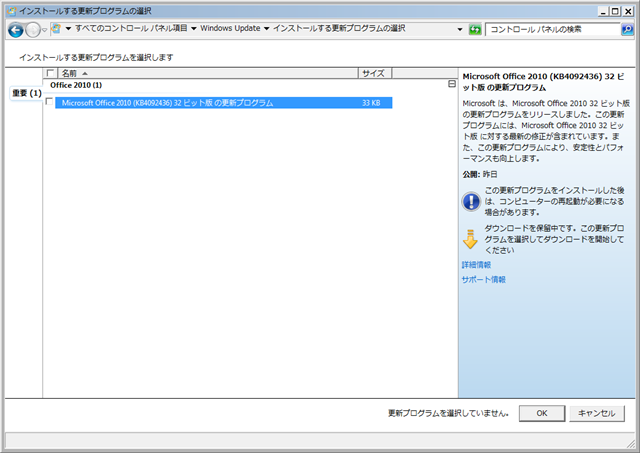Select すべてのコントロール パネル項目 breadcrumb
The width and height of the screenshot is (640, 453).
coord(131,28)
